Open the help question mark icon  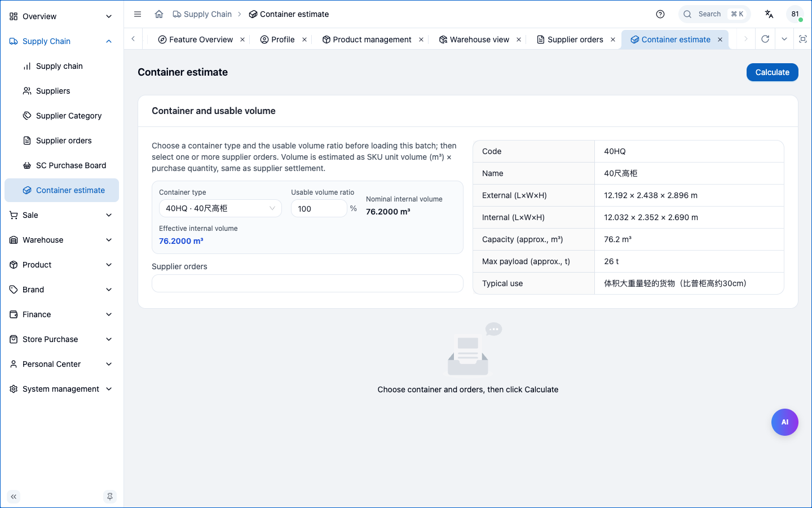pyautogui.click(x=660, y=14)
